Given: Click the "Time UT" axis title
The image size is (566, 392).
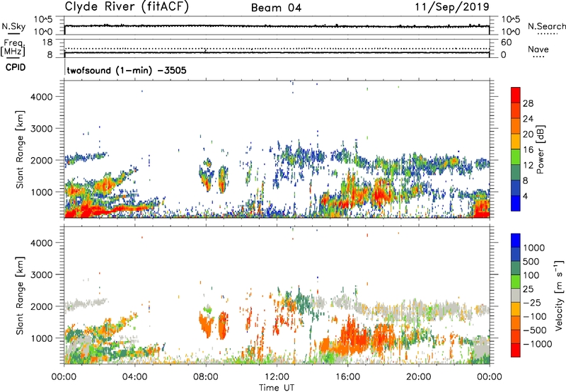Looking at the screenshot, I should pyautogui.click(x=277, y=388).
